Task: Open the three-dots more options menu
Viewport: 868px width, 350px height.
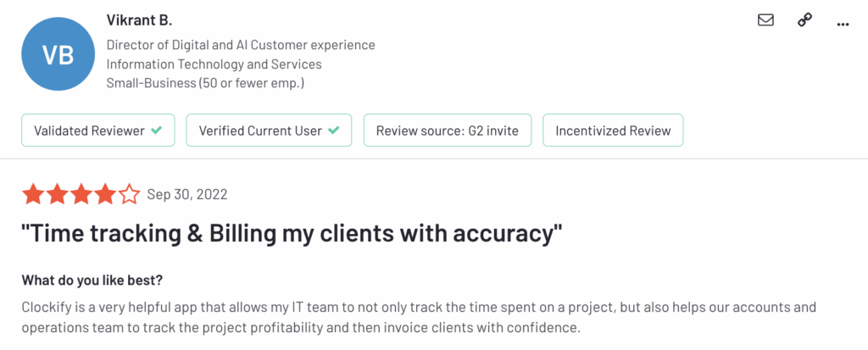Action: (843, 24)
